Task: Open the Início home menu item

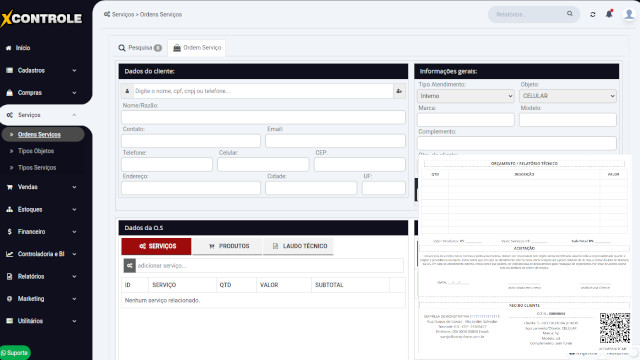Action: coord(23,48)
